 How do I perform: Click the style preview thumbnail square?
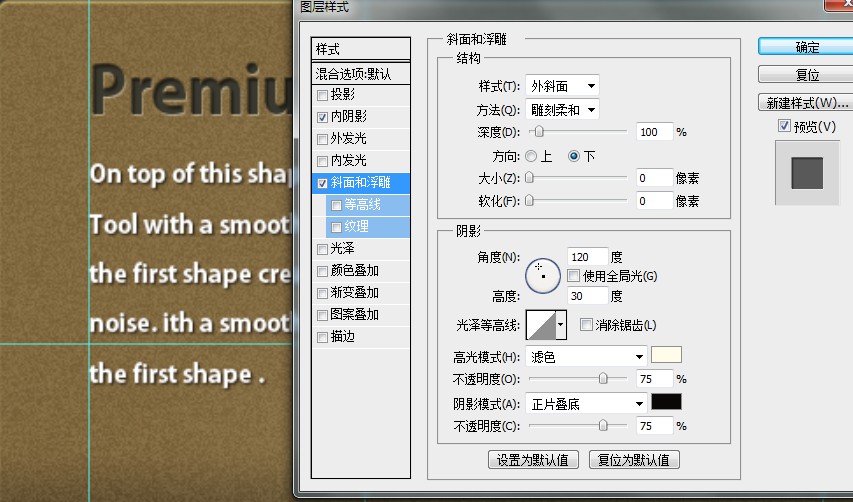pos(807,173)
